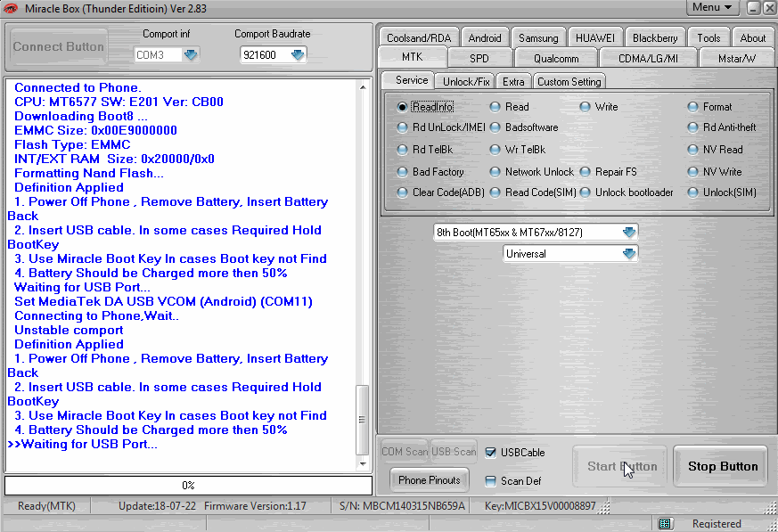
Task: Switch to the SPD tab
Action: tap(479, 58)
